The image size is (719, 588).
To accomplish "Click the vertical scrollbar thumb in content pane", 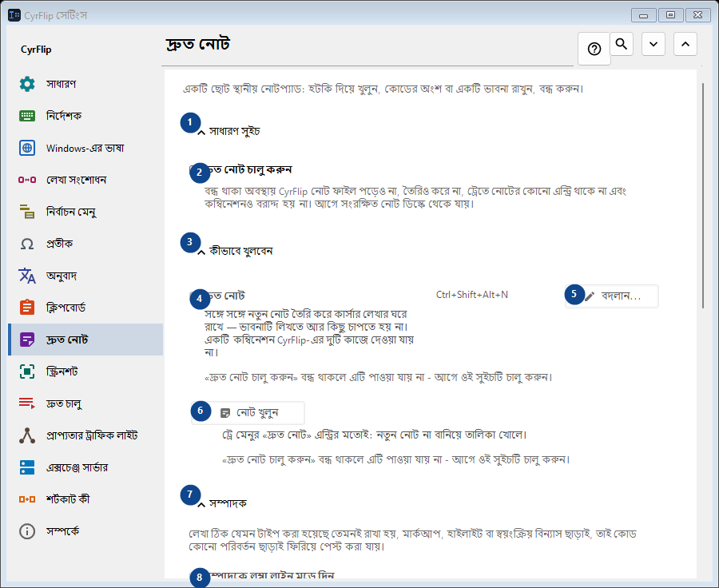I will [703, 196].
